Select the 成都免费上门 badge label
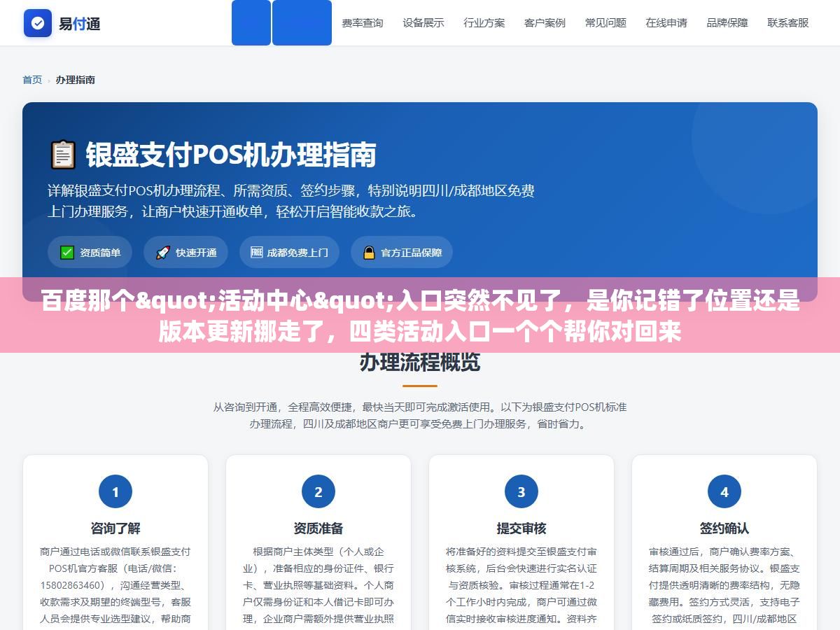Screen dimensions: 840x630 pos(297,253)
